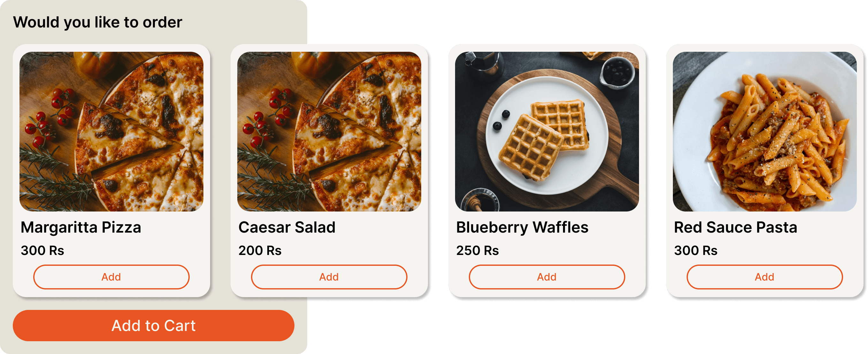Click the 300 Rs price under Red Sauce Pasta
Image resolution: width=868 pixels, height=354 pixels.
coord(696,250)
